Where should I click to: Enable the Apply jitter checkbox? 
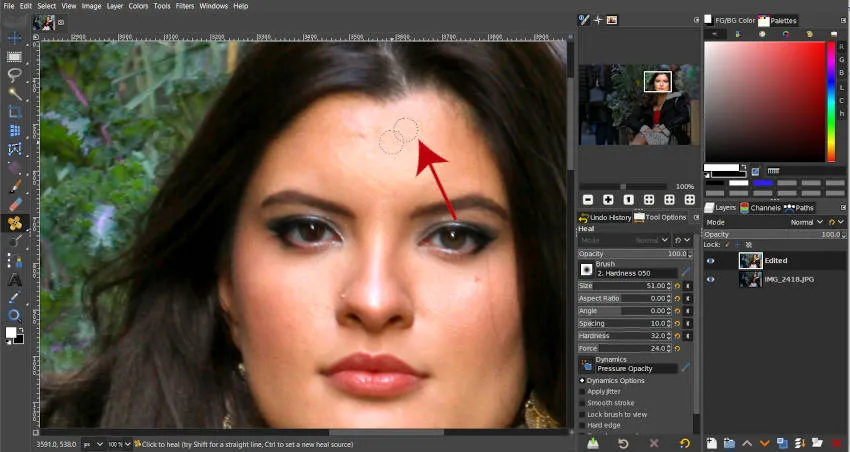[x=583, y=391]
